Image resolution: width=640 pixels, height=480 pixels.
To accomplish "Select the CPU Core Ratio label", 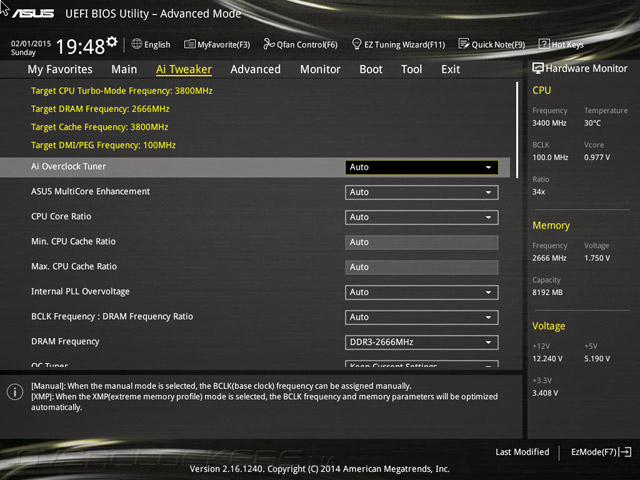I will 61,216.
